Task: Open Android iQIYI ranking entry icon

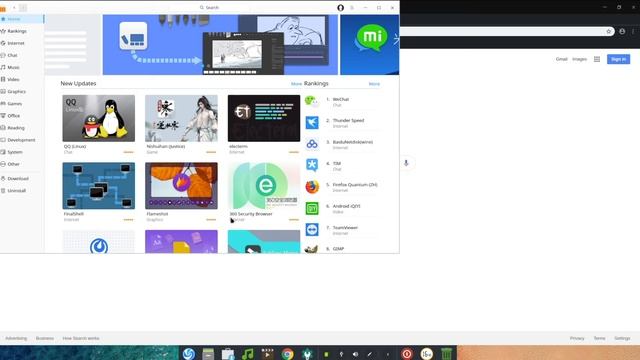Action: [x=312, y=208]
